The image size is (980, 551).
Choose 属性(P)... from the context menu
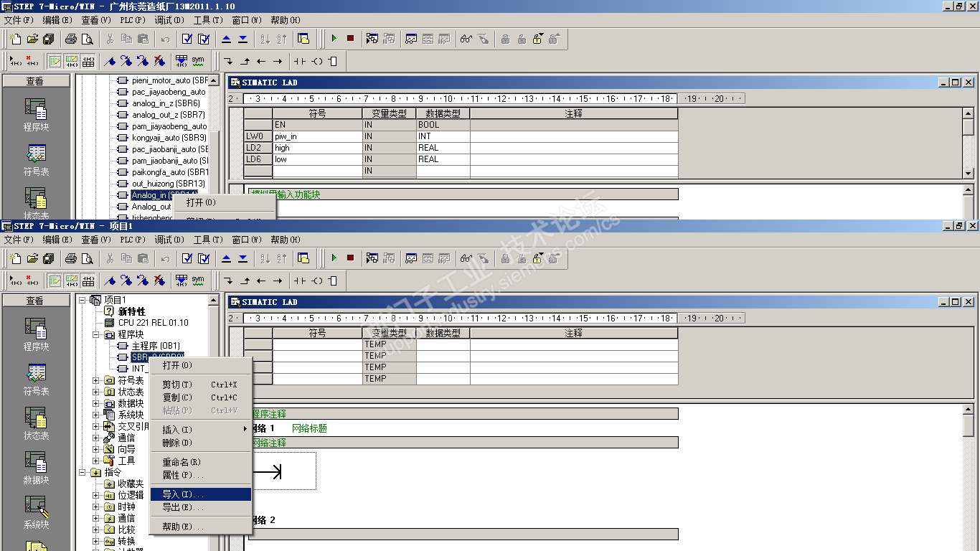point(201,475)
